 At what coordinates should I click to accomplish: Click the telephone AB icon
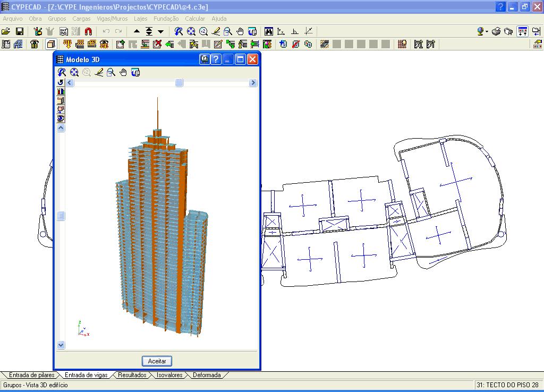[x=35, y=44]
